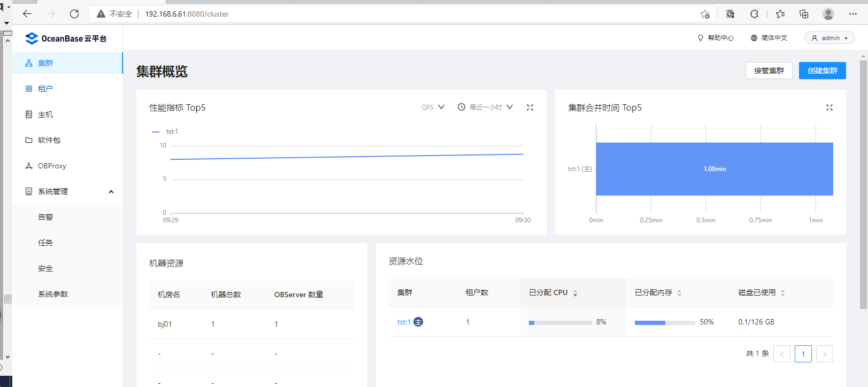Open the QPS metric dropdown

click(x=433, y=107)
